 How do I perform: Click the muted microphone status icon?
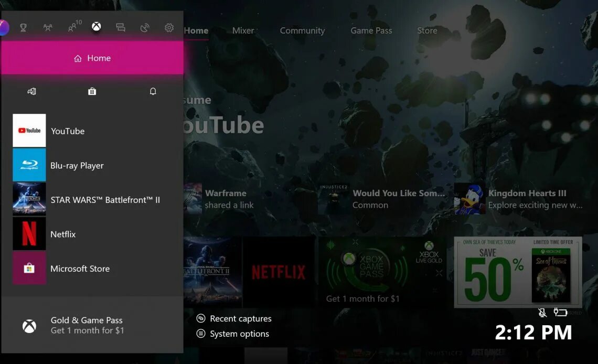(542, 313)
